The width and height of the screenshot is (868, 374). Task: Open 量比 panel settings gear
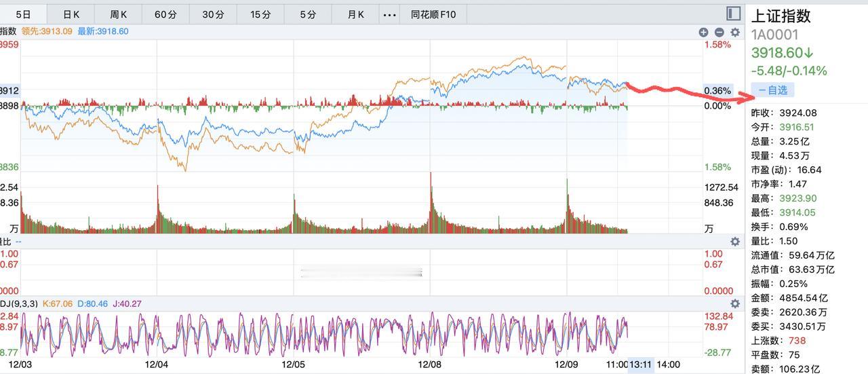(x=734, y=241)
